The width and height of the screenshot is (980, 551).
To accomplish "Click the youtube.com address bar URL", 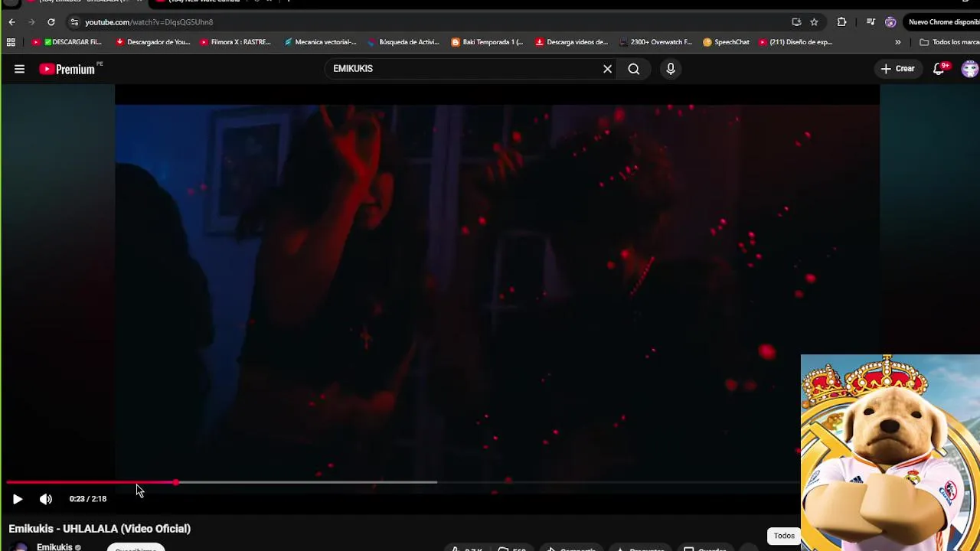I will [149, 22].
